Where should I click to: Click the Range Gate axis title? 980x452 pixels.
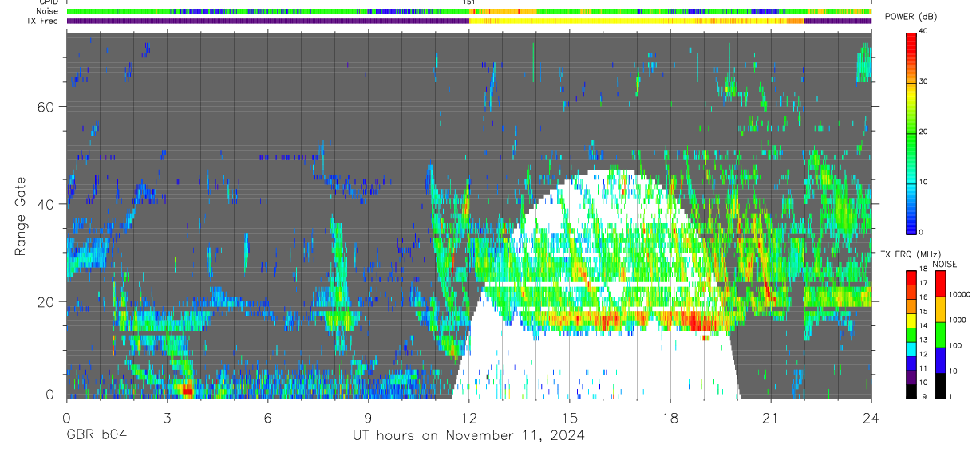coord(20,216)
